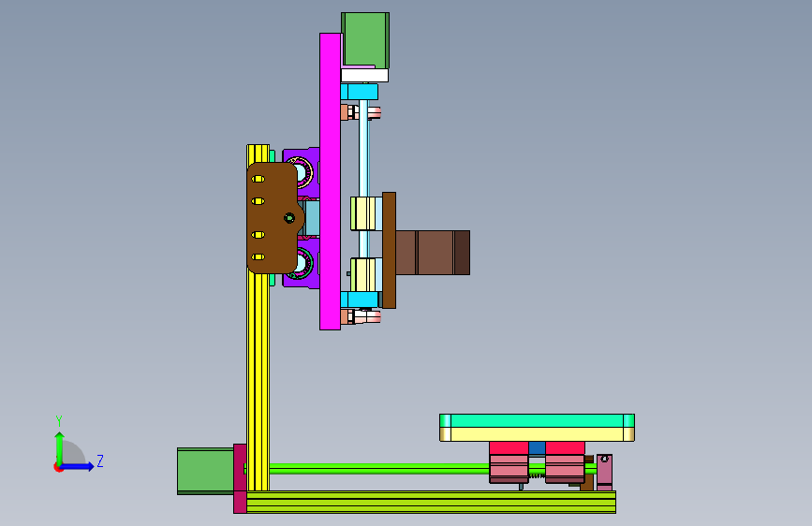This screenshot has width=812, height=526.
Task: Select the lower roller wheel in purple carriage
Action: click(303, 263)
